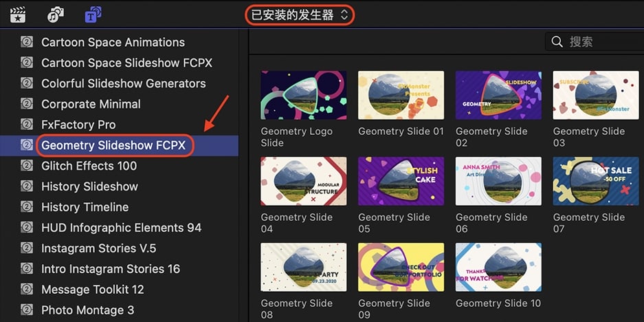This screenshot has width=644, height=322.
Task: Click the icon beside Cartoon Space Animations
Action: (27, 42)
